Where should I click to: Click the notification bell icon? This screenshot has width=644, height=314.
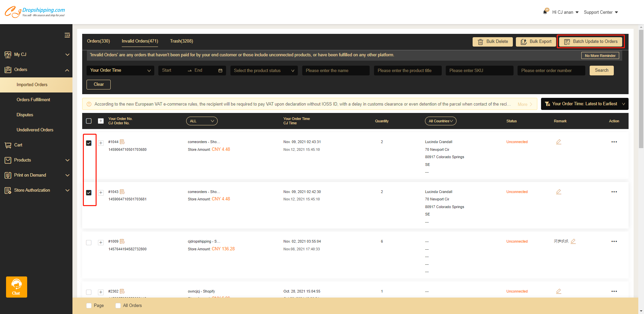pos(545,12)
